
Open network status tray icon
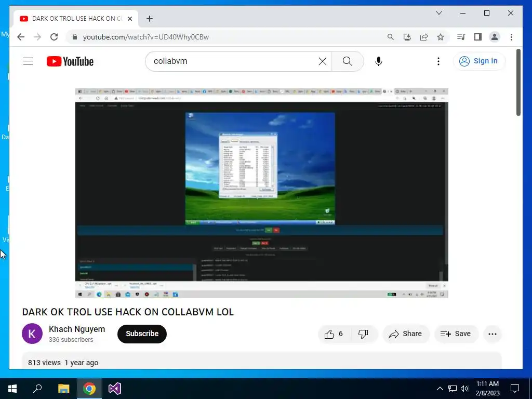(x=453, y=389)
